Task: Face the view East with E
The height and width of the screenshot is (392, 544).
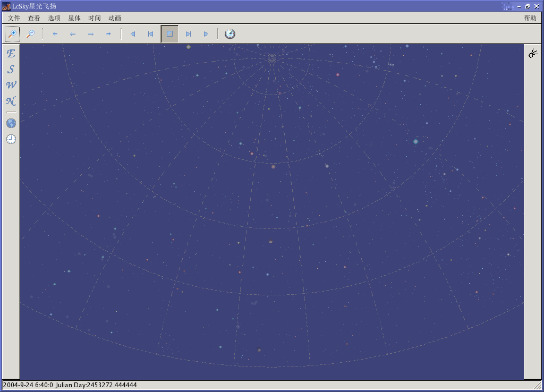Action: [11, 54]
